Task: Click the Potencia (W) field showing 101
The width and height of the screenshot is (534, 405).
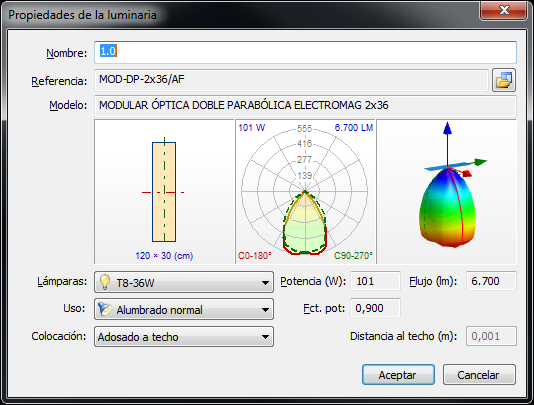Action: [x=375, y=281]
